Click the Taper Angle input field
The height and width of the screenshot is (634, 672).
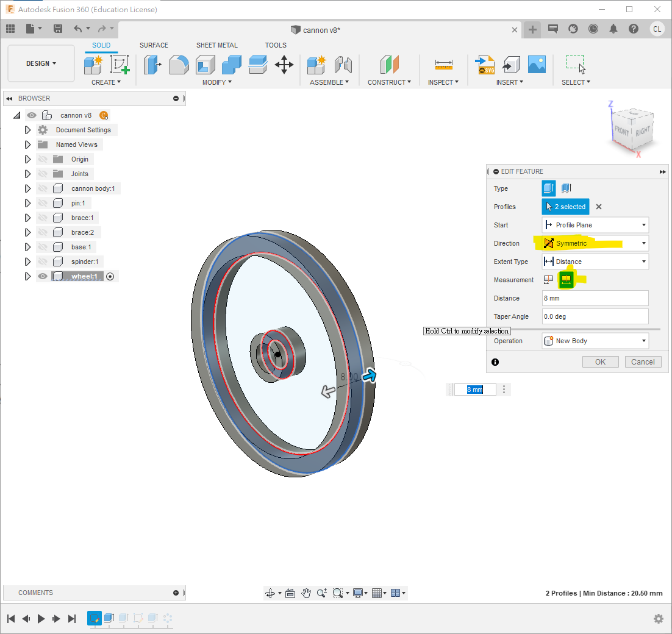tap(595, 316)
